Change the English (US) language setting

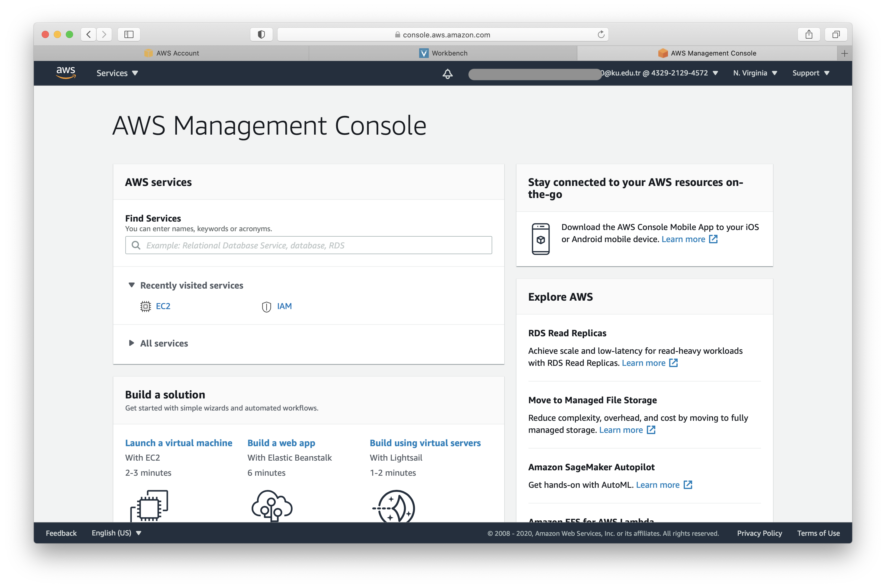[x=116, y=533]
